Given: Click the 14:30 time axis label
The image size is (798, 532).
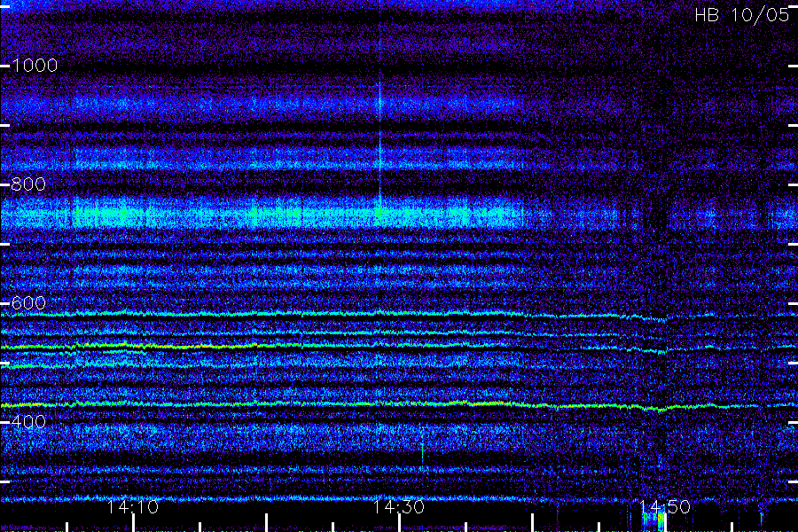Looking at the screenshot, I should coord(399,507).
